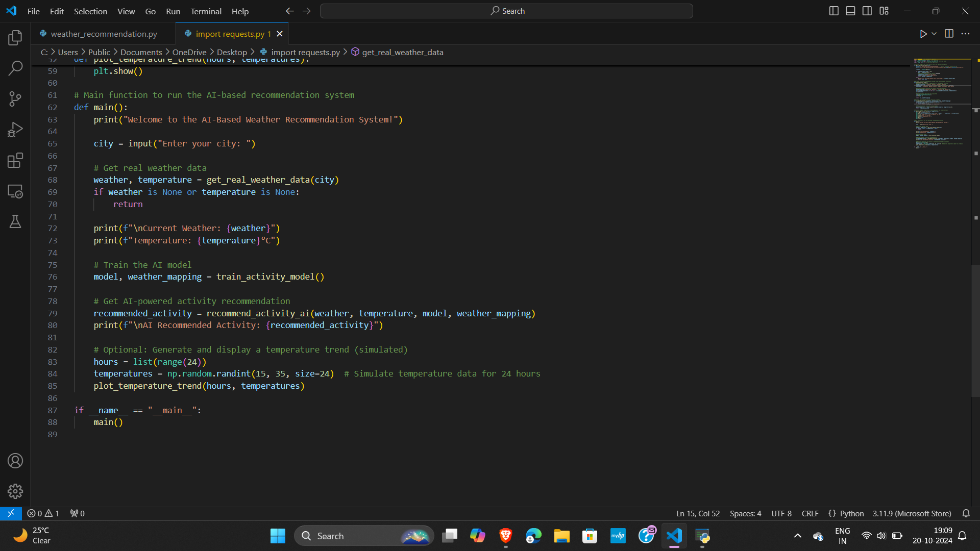Screen dimensions: 980x551
Task: Open the Source Control view
Action: [15, 99]
